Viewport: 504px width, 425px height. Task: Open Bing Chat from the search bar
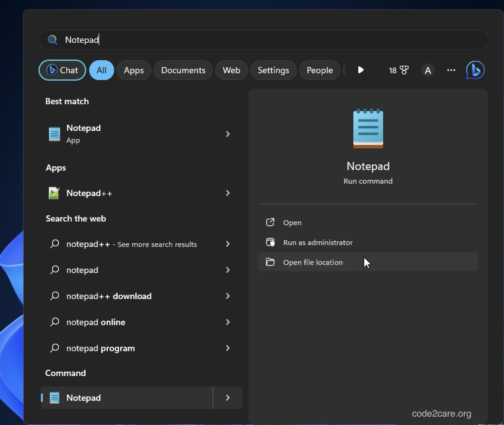tap(62, 70)
